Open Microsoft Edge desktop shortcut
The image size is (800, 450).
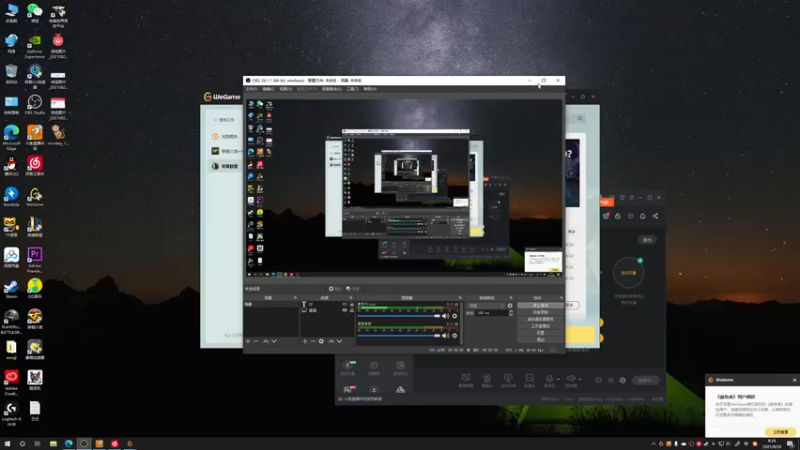coord(11,138)
